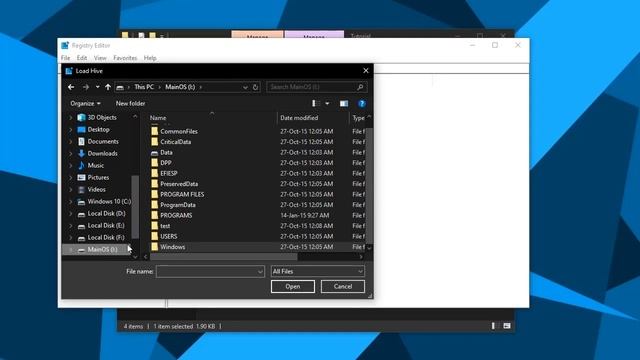Screen dimensions: 640x360
Task: Select Documents in the navigation tree
Action: click(x=103, y=141)
